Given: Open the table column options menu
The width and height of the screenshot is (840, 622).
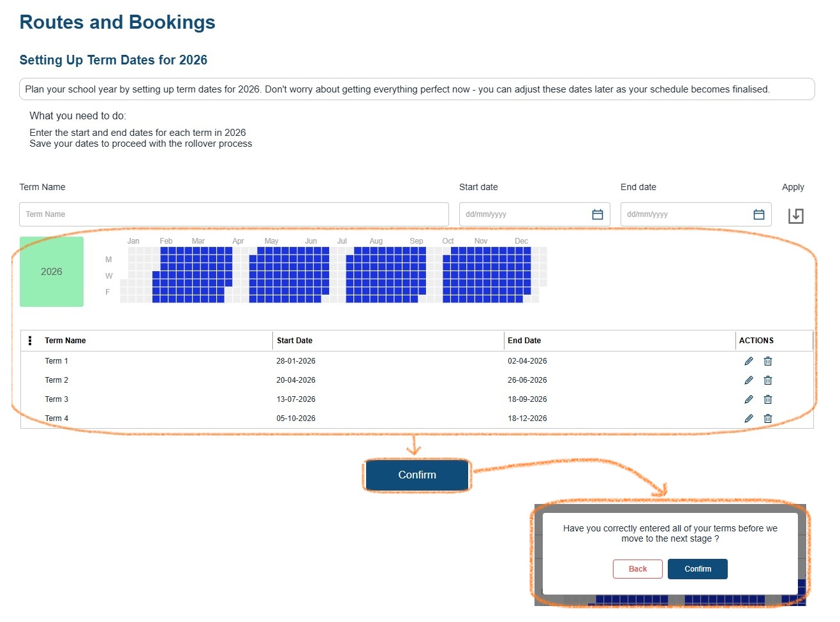Looking at the screenshot, I should (x=30, y=341).
